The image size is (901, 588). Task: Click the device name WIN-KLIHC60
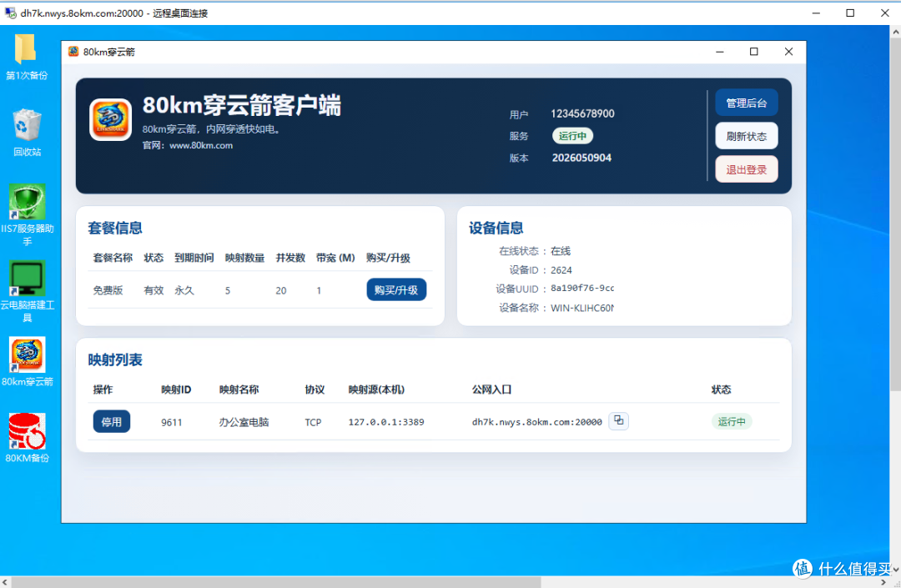tap(582, 309)
